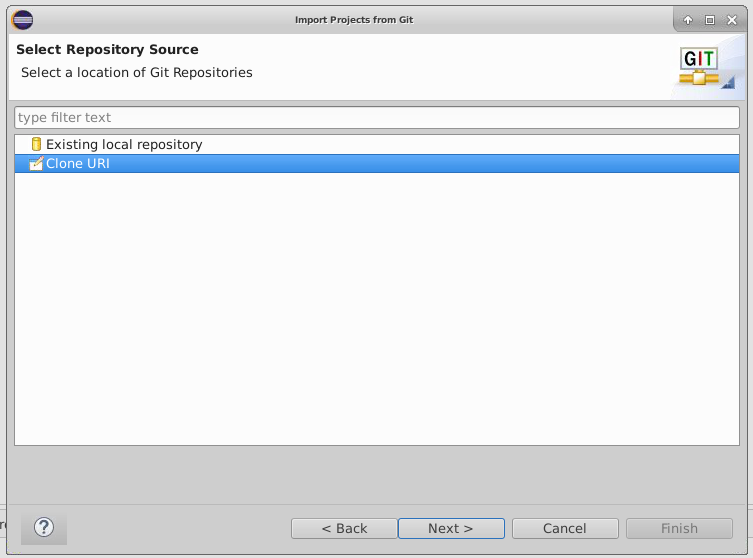Click empty space in the repository source list
The width and height of the screenshot is (753, 558).
376,310
